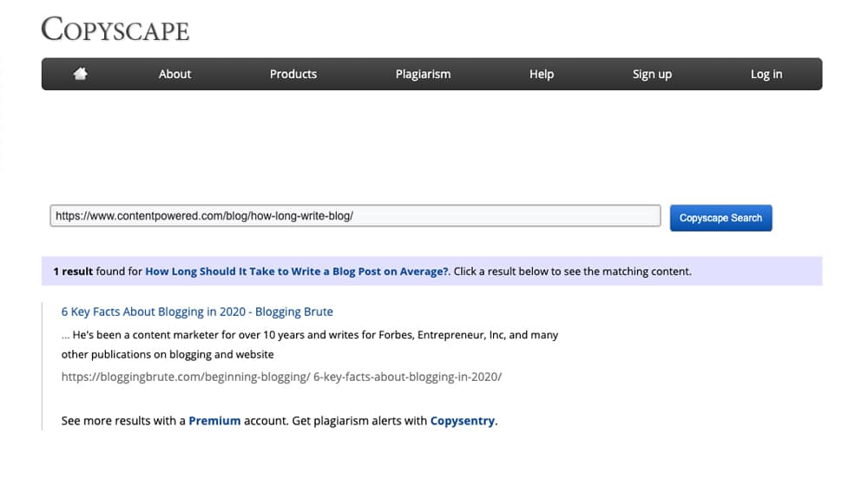Open 'How Long Should It Take' link

click(x=297, y=272)
